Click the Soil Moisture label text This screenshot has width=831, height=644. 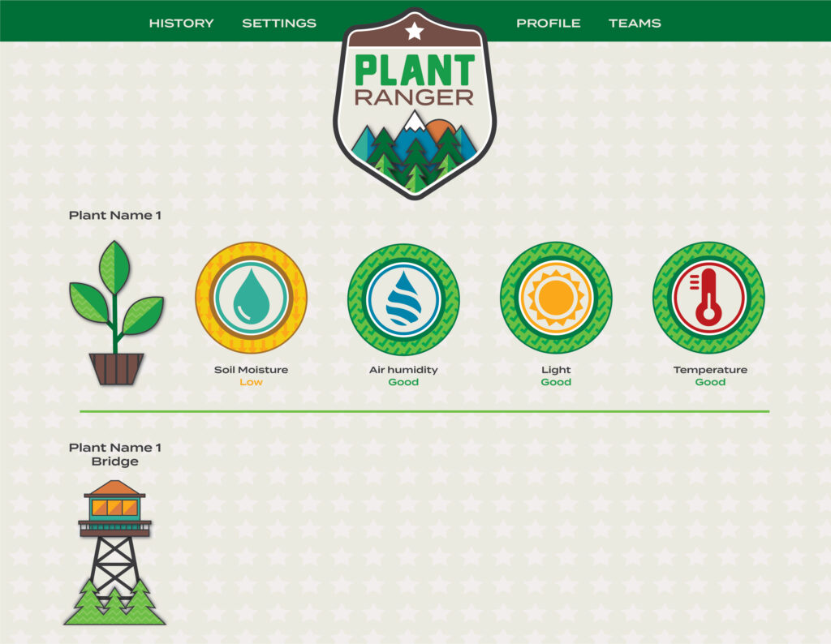[x=251, y=370]
